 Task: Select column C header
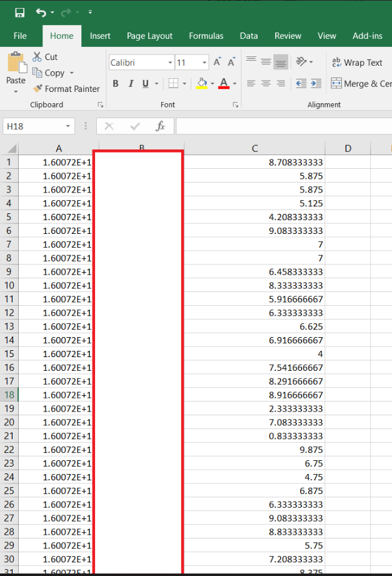254,148
